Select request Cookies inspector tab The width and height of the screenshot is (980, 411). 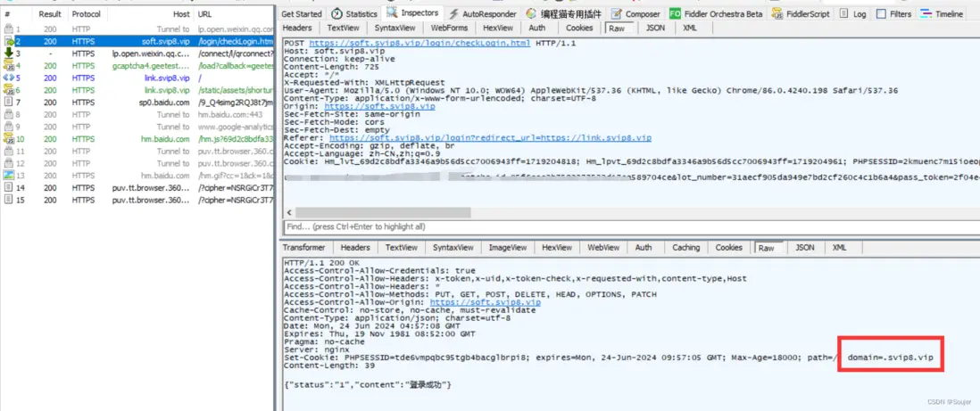[x=579, y=29]
